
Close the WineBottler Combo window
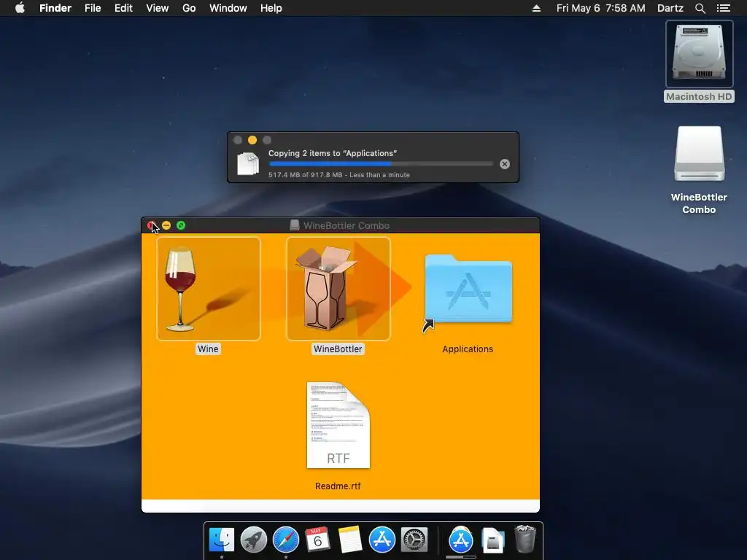click(152, 225)
